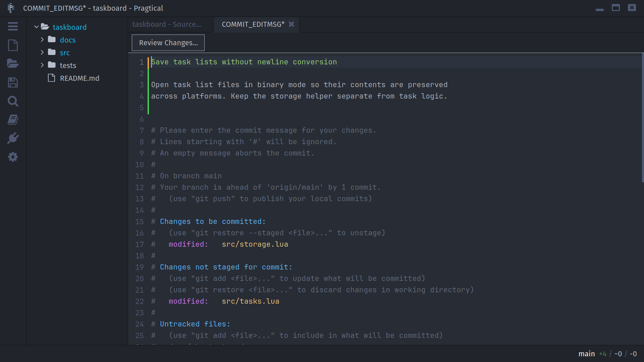Screen dimensions: 644x362
Task: Click the vertical scrollbar of the editor
Action: click(643, 118)
